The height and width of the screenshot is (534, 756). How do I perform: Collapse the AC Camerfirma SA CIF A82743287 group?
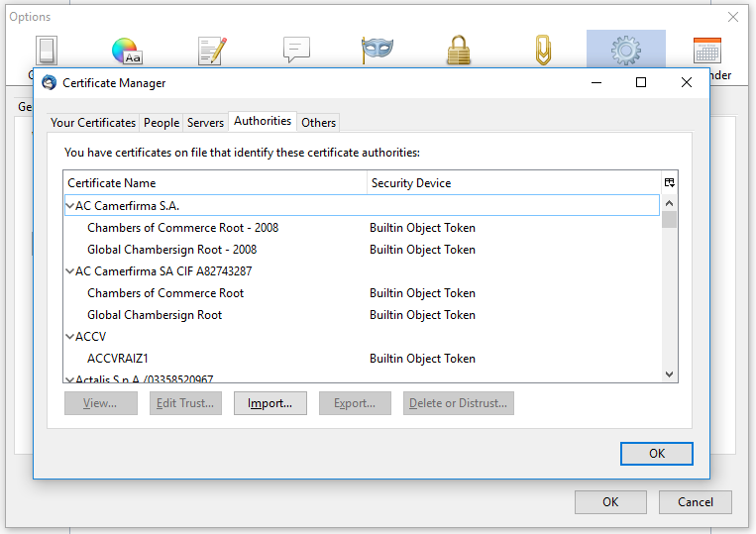(x=70, y=271)
